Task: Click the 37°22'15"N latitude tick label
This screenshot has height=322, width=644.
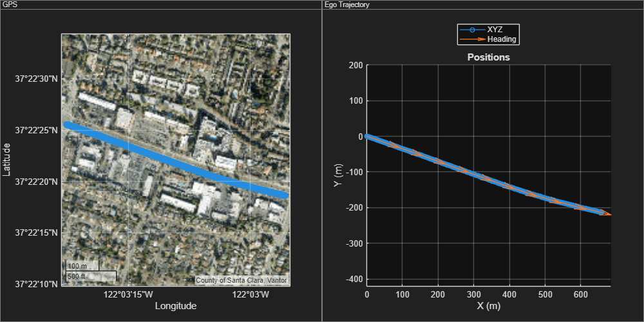Action: click(36, 233)
